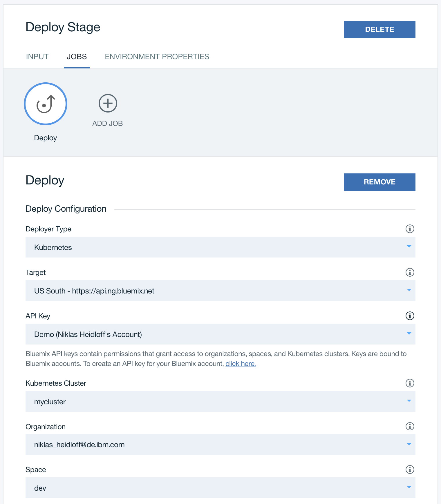Select the Jobs tab
The width and height of the screenshot is (441, 504).
tap(77, 57)
